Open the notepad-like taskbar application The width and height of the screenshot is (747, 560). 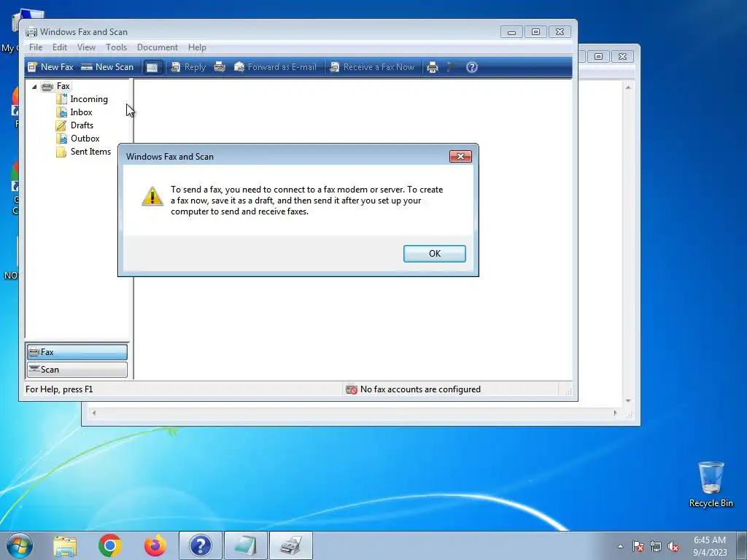tap(246, 545)
